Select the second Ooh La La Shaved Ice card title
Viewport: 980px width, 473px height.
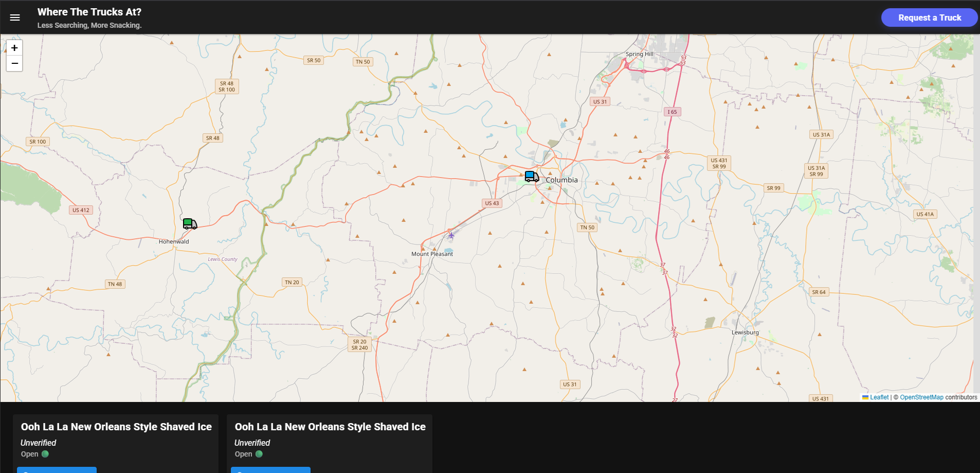click(330, 427)
